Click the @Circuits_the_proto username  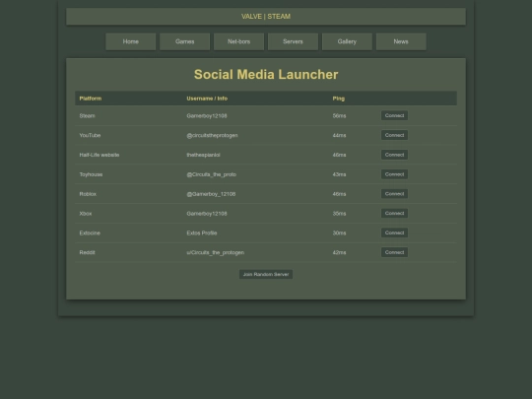[x=212, y=174]
